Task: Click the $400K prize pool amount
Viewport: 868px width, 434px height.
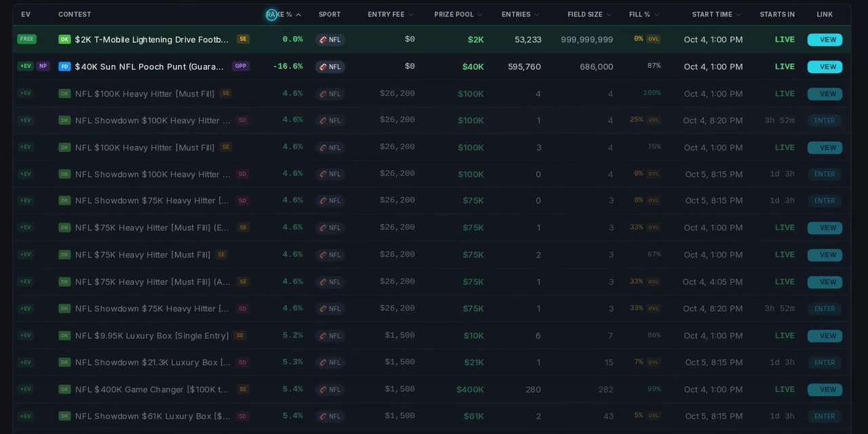Action: click(x=470, y=389)
